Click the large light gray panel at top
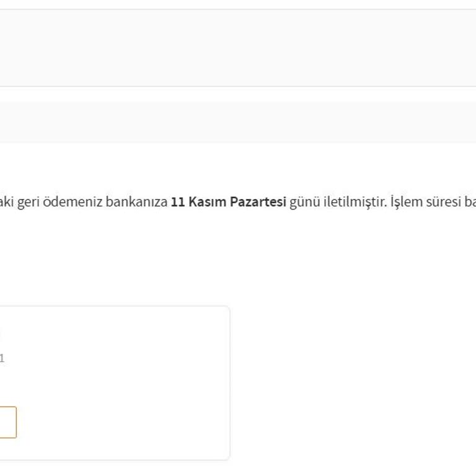The image size is (476, 476). click(238, 48)
